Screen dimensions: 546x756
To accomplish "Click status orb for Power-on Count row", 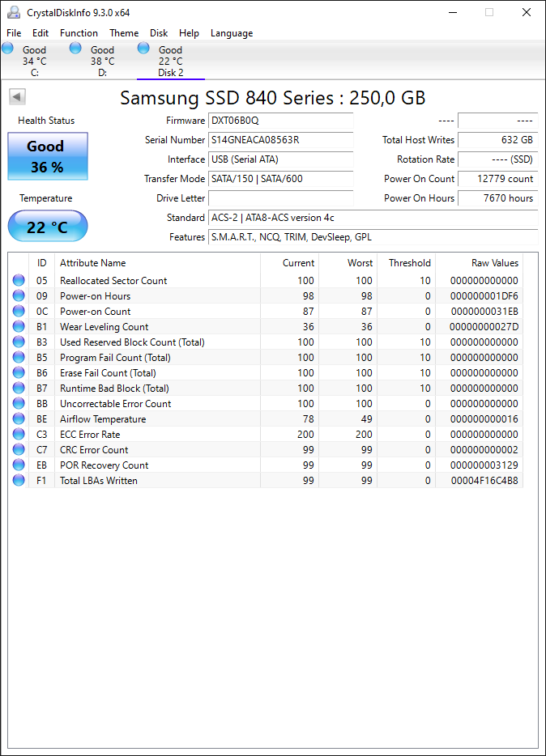I will 19,311.
